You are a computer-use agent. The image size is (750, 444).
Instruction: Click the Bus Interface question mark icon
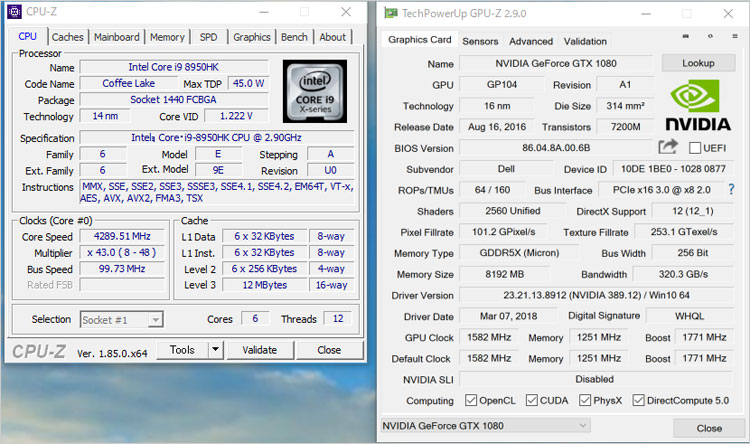(731, 189)
